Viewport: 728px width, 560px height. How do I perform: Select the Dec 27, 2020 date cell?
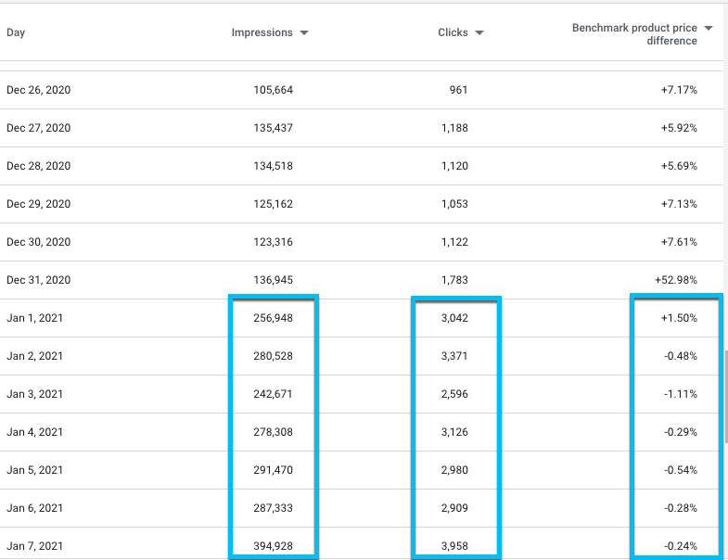[39, 128]
